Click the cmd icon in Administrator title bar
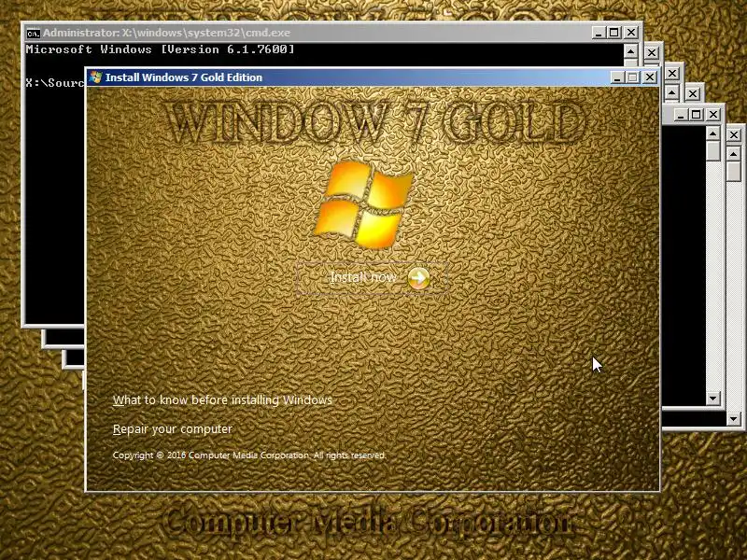 pos(33,34)
